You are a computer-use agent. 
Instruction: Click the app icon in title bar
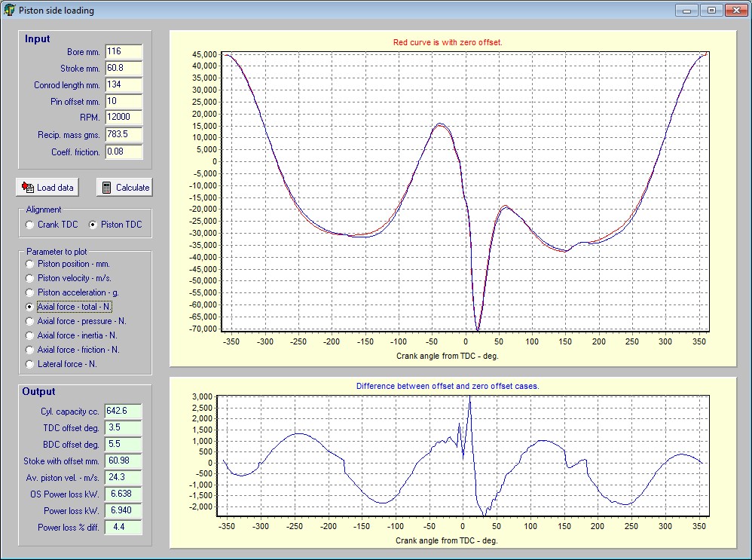pyautogui.click(x=9, y=10)
